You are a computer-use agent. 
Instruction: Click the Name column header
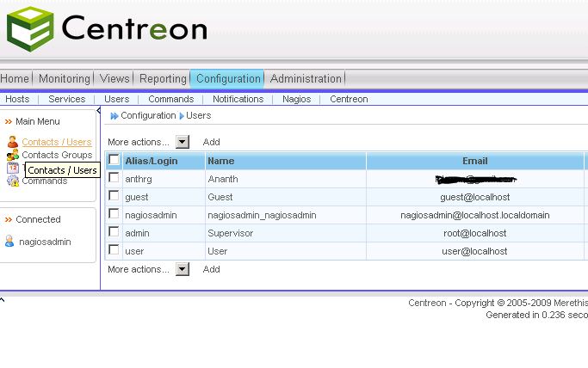[221, 161]
